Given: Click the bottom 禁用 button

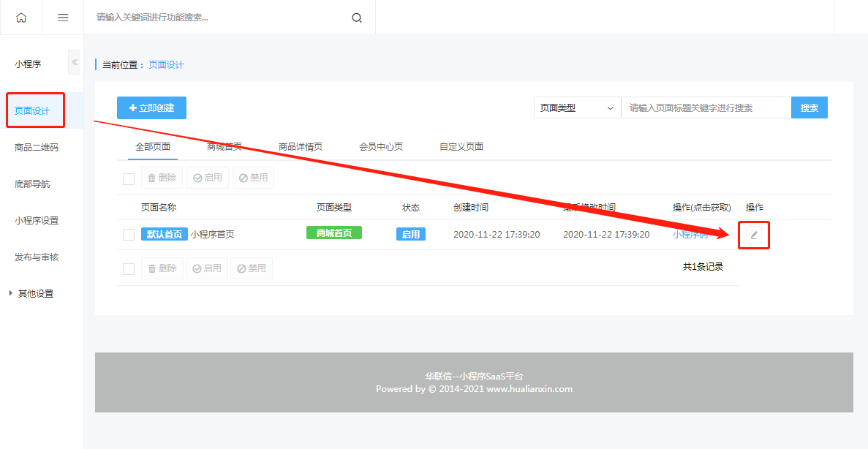Looking at the screenshot, I should coord(252,268).
